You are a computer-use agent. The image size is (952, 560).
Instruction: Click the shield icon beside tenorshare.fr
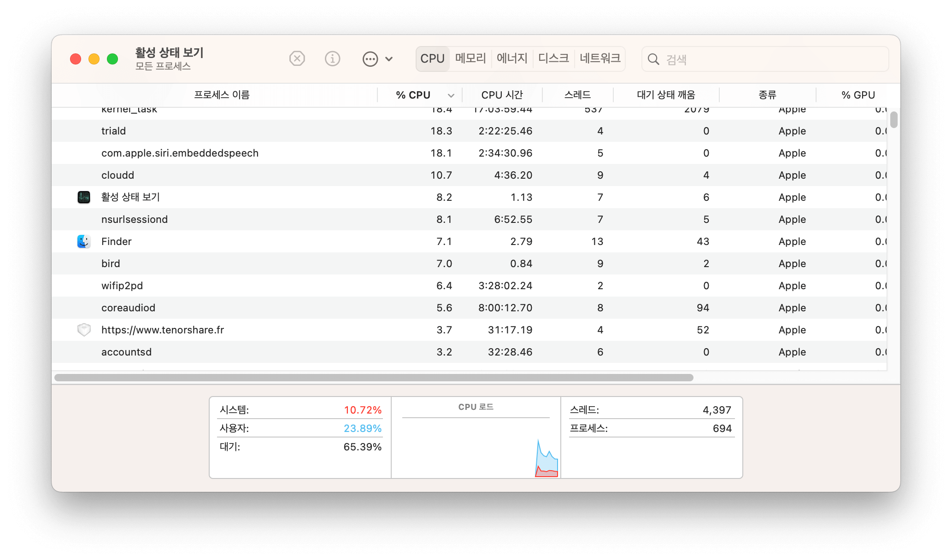point(84,330)
